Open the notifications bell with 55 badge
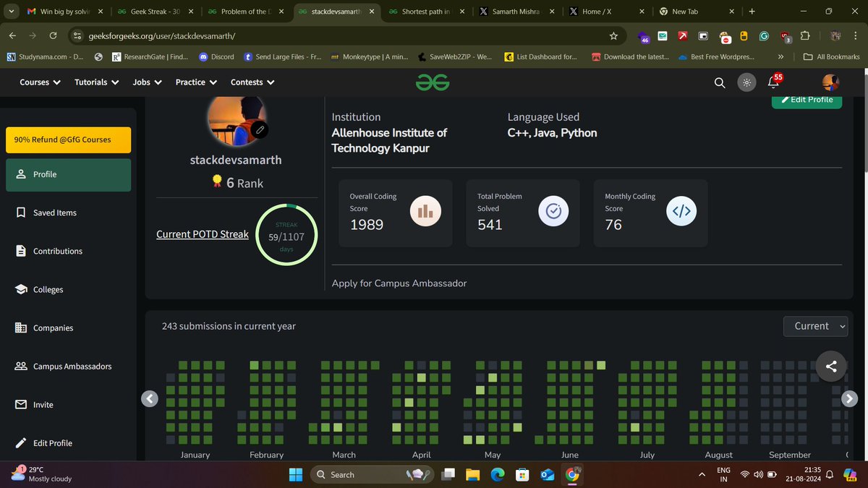Image resolution: width=868 pixels, height=488 pixels. click(775, 81)
